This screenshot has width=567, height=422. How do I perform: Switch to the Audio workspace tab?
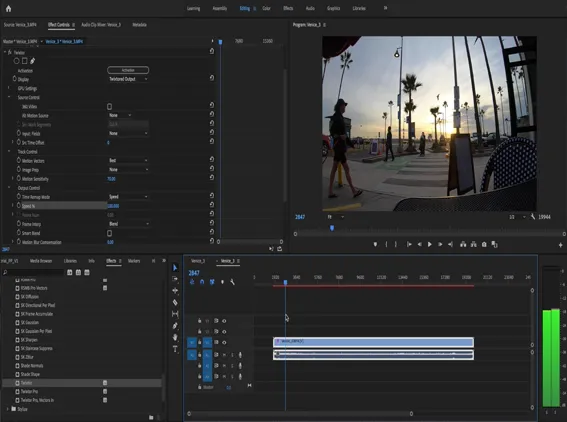point(310,8)
